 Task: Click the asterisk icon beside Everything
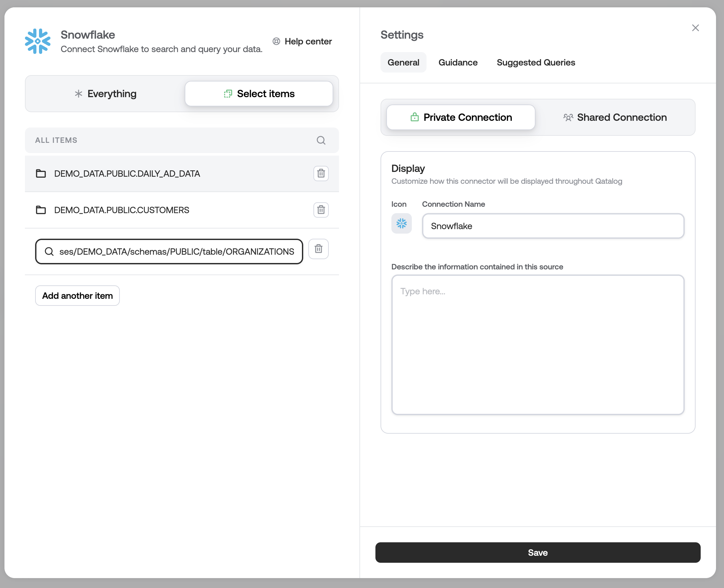[79, 94]
